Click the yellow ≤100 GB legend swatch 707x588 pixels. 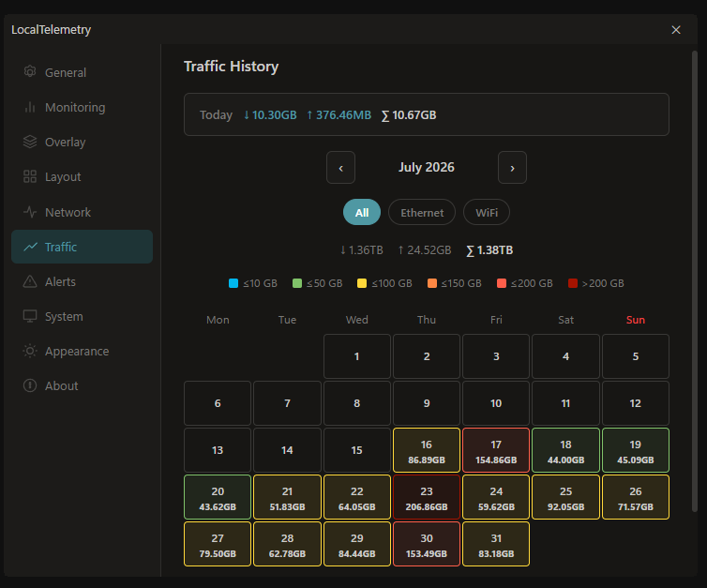(362, 283)
